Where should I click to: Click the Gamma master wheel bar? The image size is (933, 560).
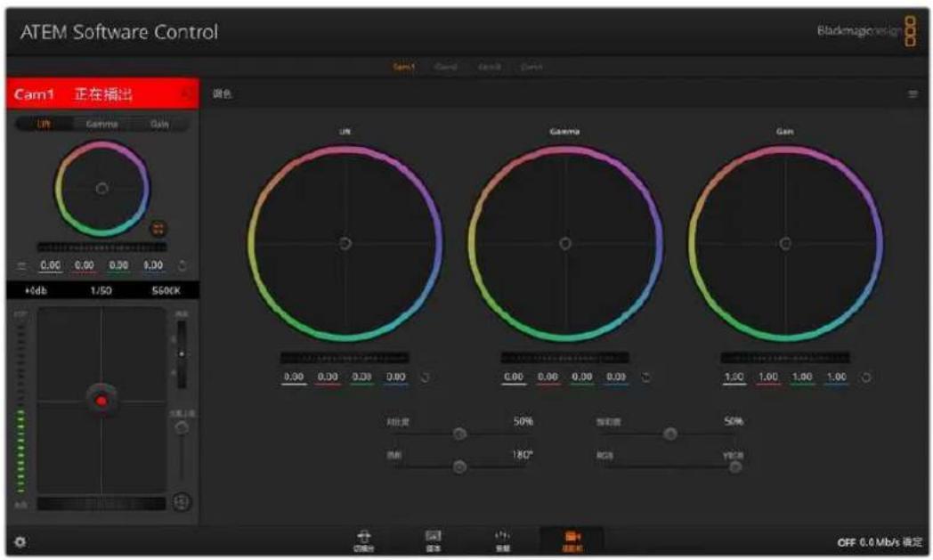564,358
